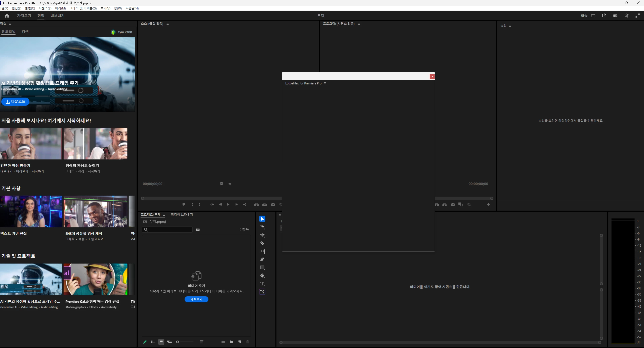Screen dimensions: 644x348
Task: Export frame camera icon in Program monitor
Action: coord(453,204)
